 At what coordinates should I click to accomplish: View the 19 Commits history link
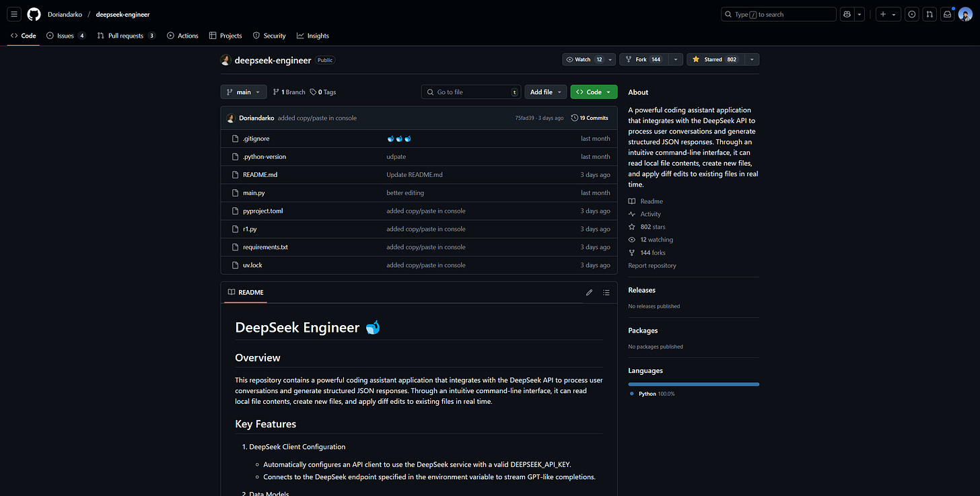point(590,118)
